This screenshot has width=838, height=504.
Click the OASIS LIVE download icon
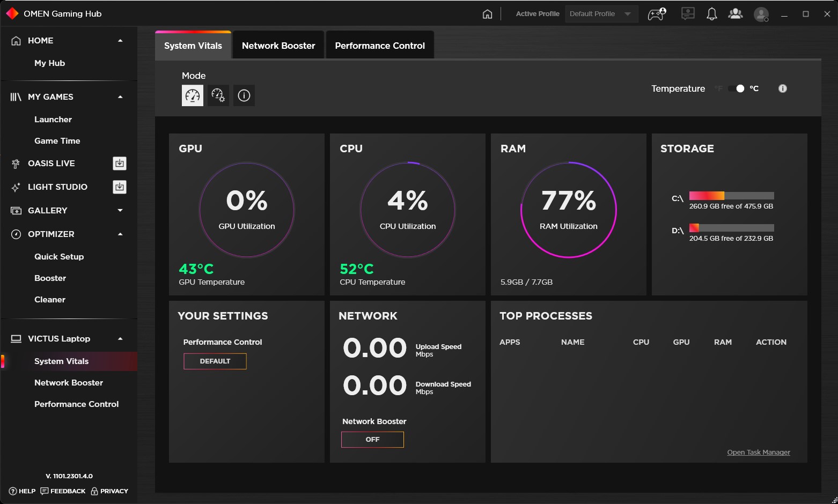click(x=120, y=163)
